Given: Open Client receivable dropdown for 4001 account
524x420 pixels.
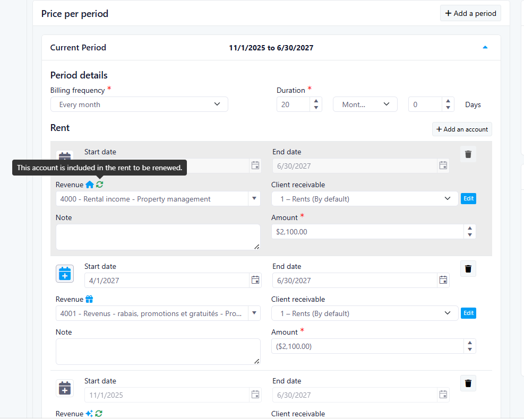Looking at the screenshot, I should click(x=365, y=313).
